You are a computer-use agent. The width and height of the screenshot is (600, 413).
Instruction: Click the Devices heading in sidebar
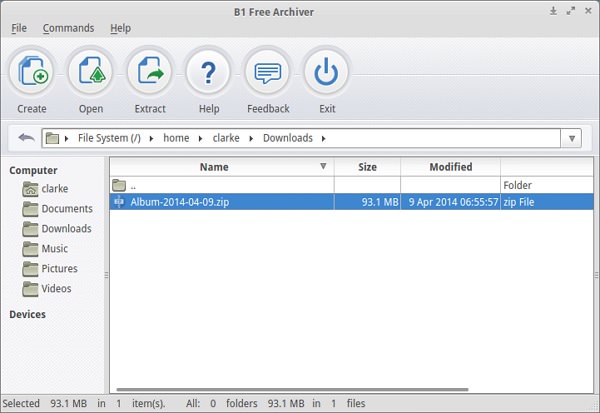point(27,314)
